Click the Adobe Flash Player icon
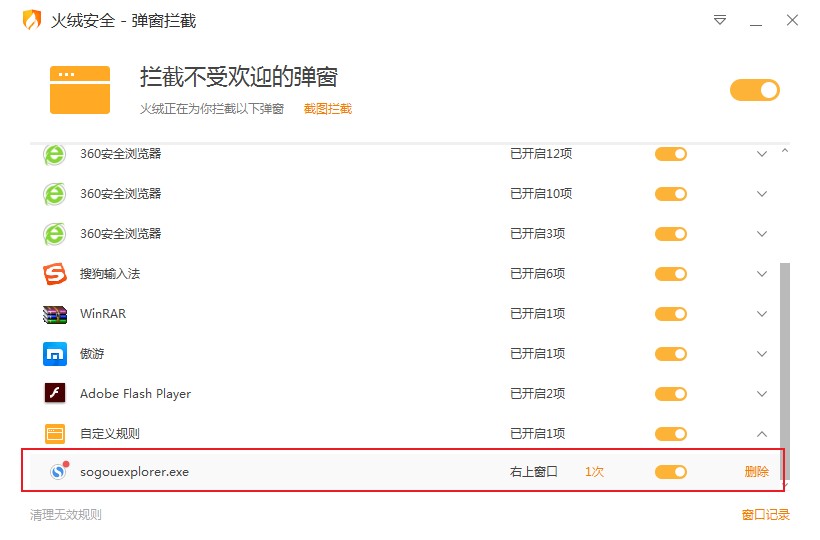 click(54, 393)
